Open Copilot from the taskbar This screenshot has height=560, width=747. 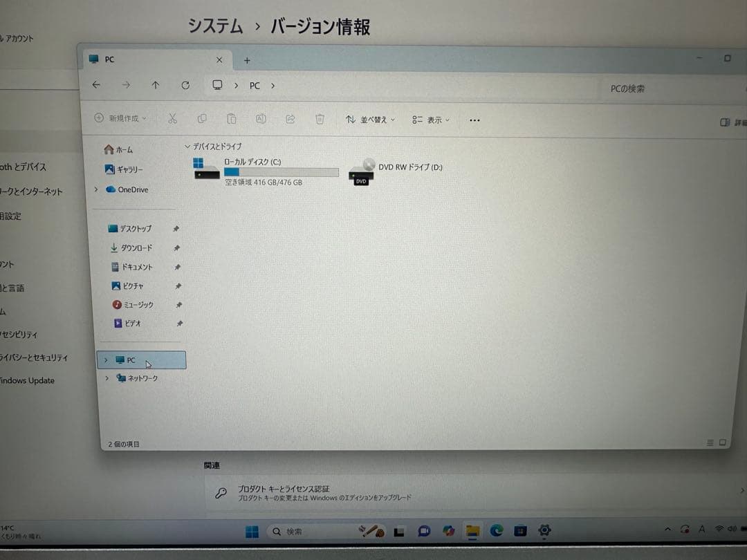(448, 530)
